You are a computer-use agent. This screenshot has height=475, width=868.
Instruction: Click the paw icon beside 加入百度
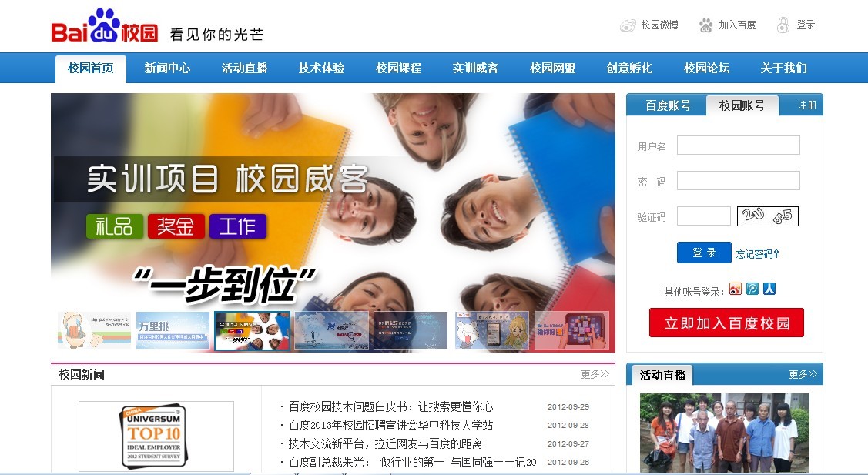(x=705, y=25)
